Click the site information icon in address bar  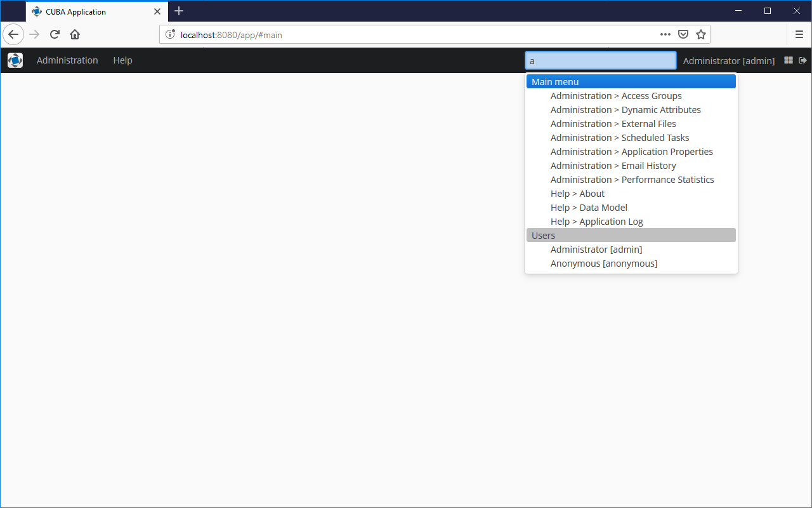click(x=170, y=34)
